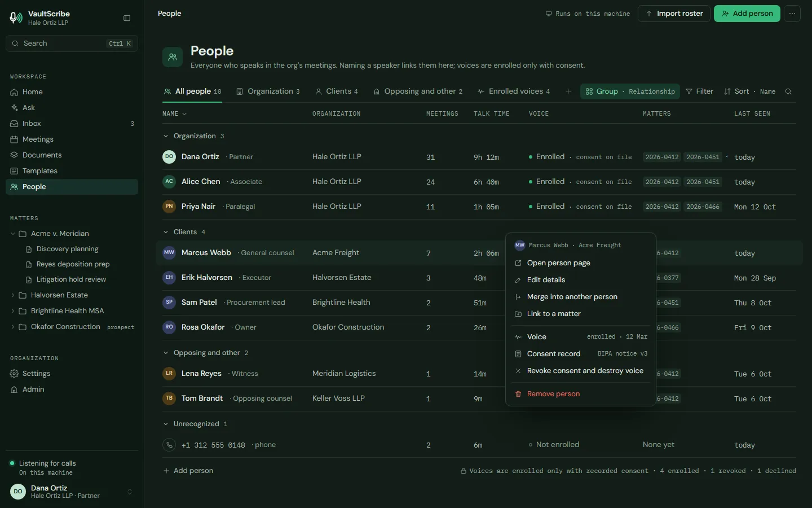Click Tom Brandt's TB avatar
812x508 pixels.
pyautogui.click(x=169, y=398)
